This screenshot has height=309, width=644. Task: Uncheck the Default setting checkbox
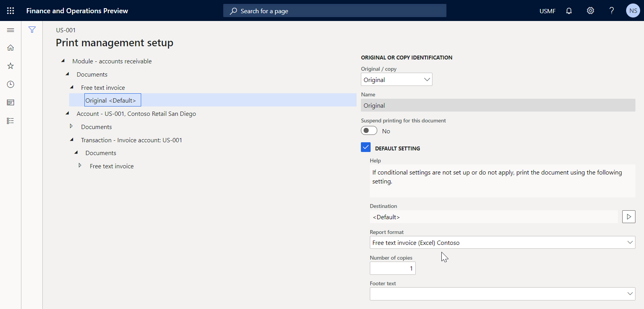click(x=366, y=147)
